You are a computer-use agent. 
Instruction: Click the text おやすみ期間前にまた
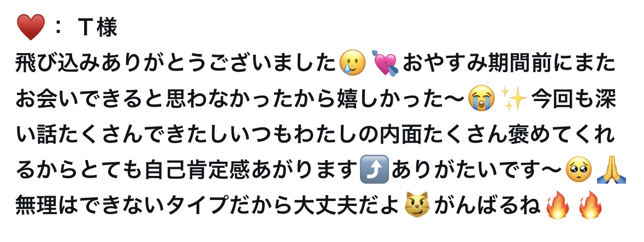coord(509,64)
